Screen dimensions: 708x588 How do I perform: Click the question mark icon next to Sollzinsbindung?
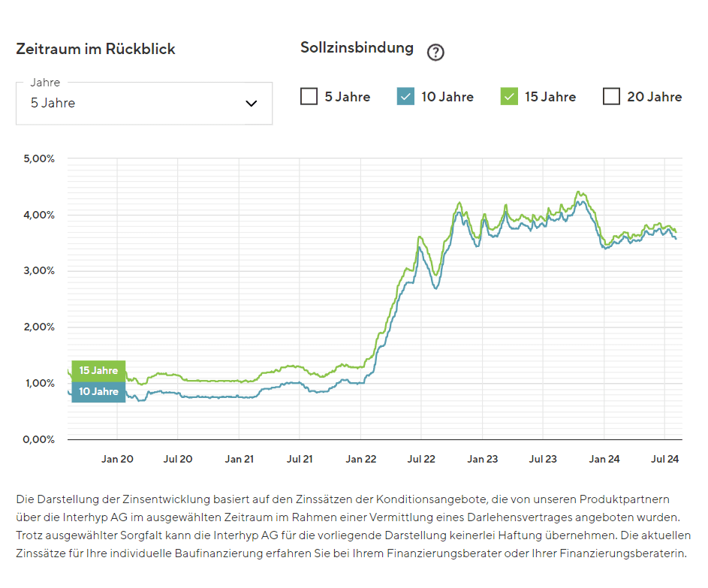435,52
